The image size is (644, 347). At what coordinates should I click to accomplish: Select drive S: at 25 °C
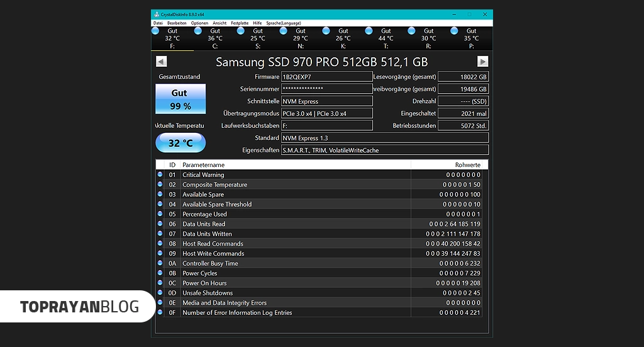[x=258, y=38]
